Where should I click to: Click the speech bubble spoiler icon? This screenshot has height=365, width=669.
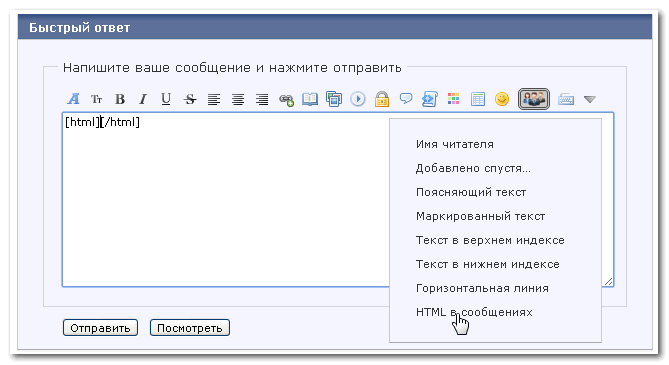point(406,99)
